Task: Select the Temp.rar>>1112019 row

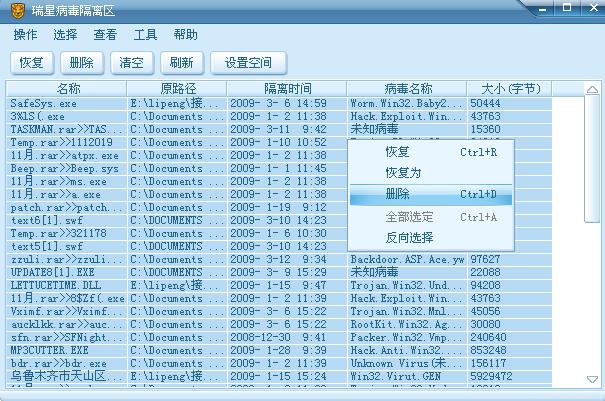Action: click(x=279, y=142)
